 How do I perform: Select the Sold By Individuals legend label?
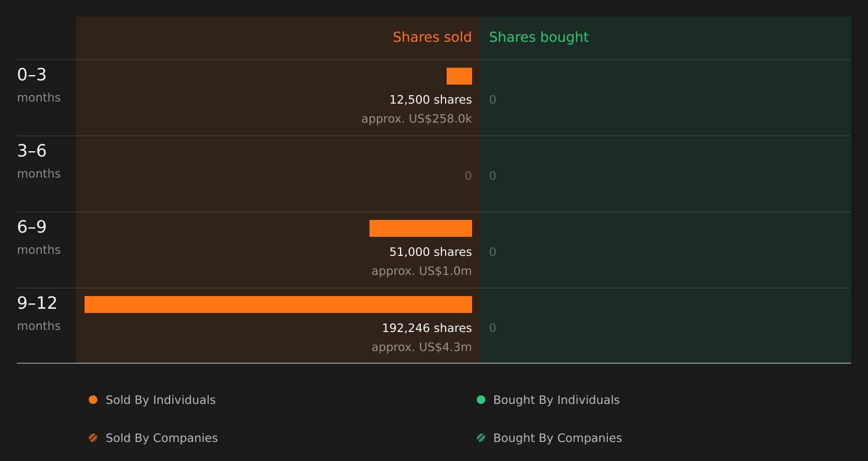click(161, 400)
